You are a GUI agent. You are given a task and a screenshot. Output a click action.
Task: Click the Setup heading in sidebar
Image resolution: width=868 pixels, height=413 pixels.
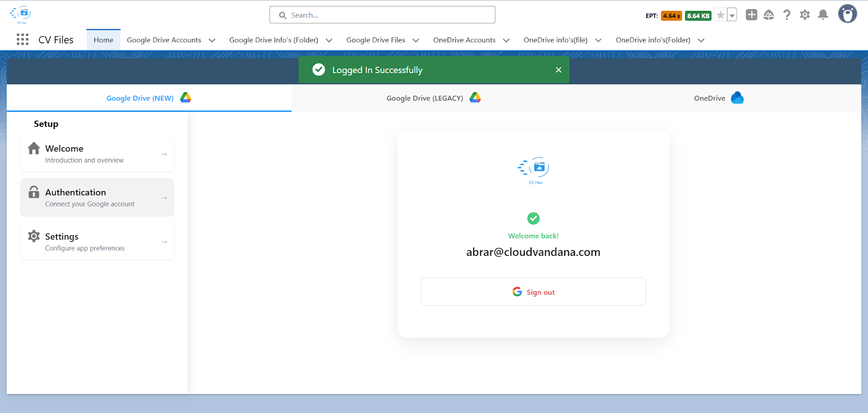(46, 124)
